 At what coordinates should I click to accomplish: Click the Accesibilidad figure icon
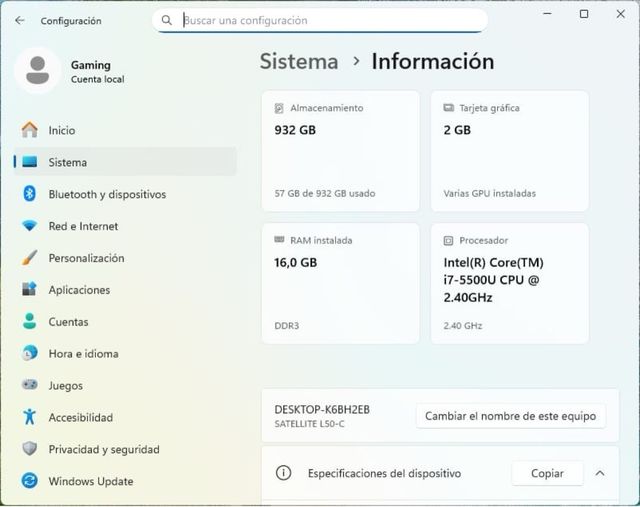coord(29,417)
